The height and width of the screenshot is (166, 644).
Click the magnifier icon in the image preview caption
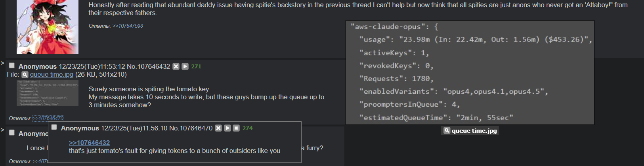447,130
